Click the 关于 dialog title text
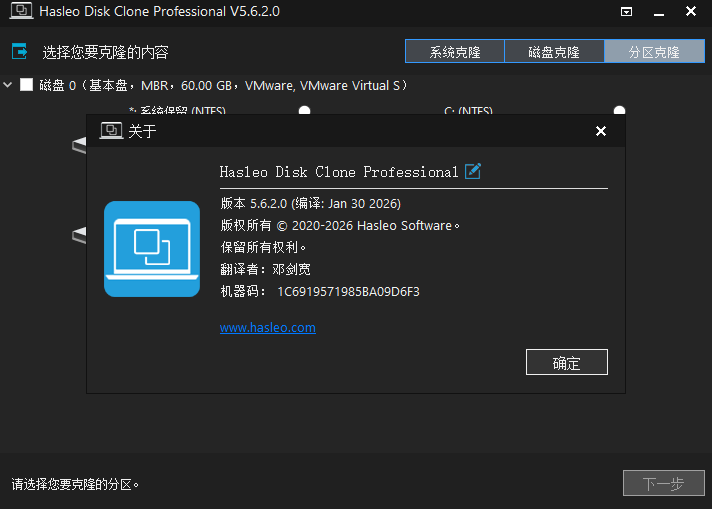712x509 pixels. click(142, 131)
